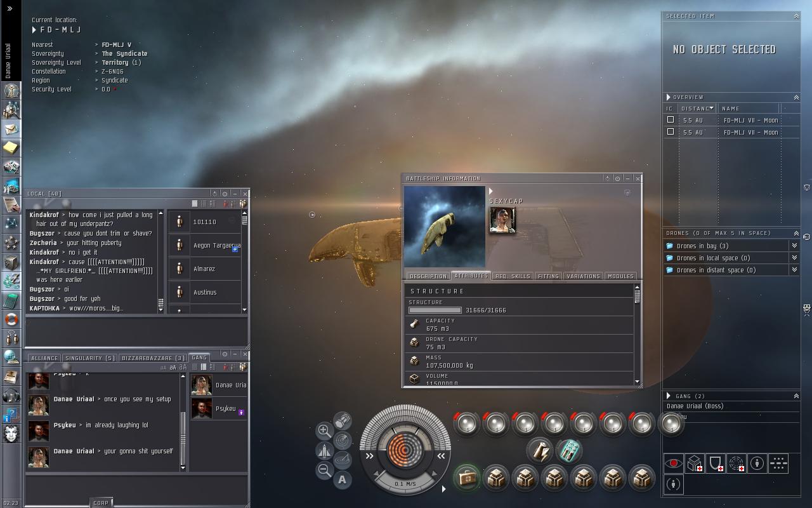The height and width of the screenshot is (508, 812).
Task: Click the pilot portrait in info window
Action: click(x=502, y=220)
